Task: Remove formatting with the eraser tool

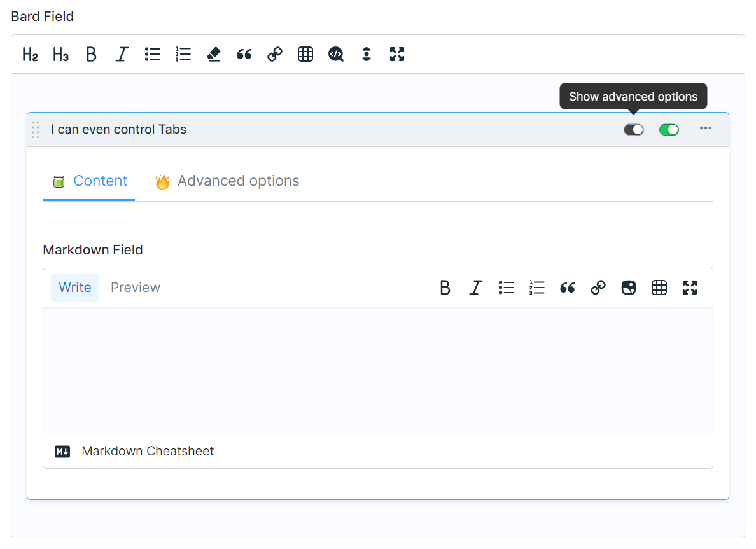Action: pyautogui.click(x=213, y=54)
